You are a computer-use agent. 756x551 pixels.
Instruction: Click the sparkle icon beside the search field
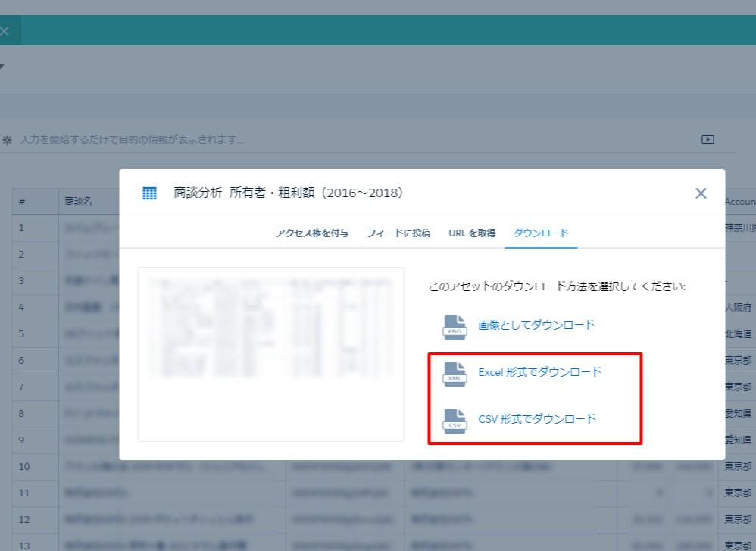pos(8,140)
